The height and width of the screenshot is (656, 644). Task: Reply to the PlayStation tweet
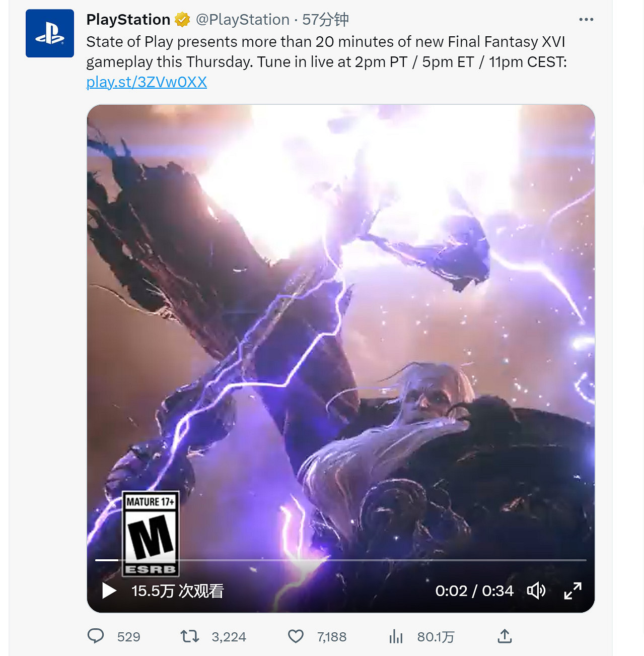(96, 636)
